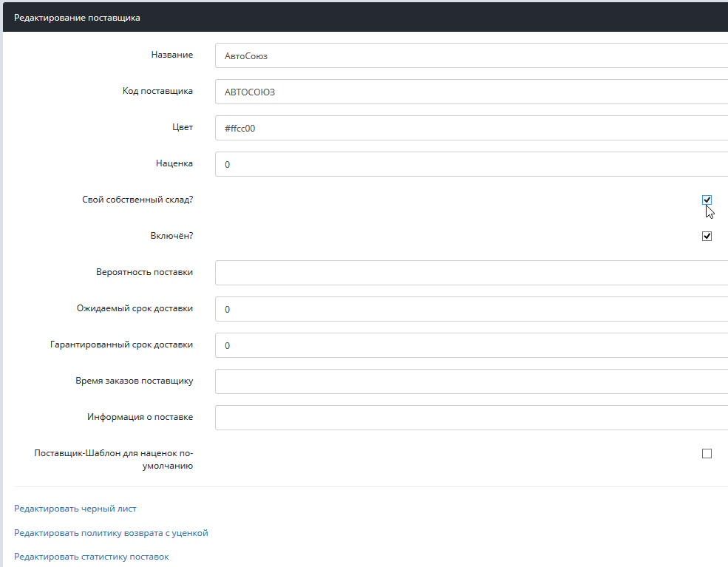Select the 'Время заказов поставщику' input field

click(471, 381)
